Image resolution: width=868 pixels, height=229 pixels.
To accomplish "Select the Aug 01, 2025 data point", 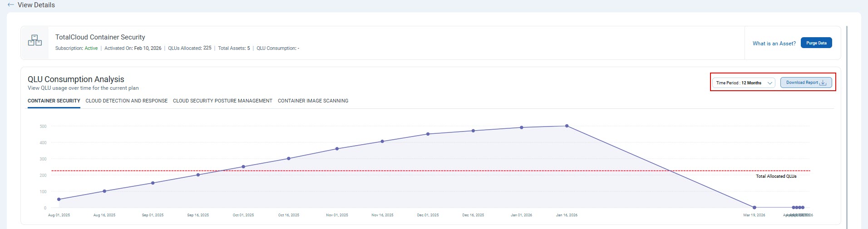I will tap(59, 199).
